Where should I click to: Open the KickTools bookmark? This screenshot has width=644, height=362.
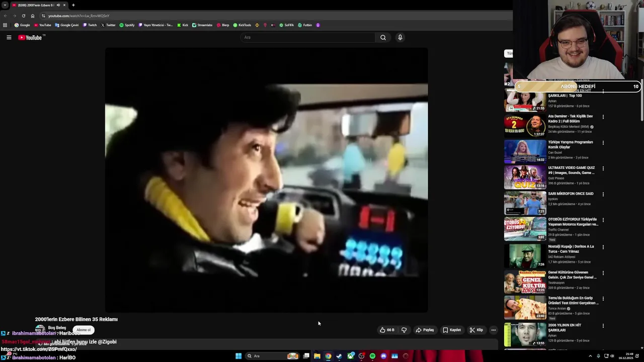coord(242,25)
